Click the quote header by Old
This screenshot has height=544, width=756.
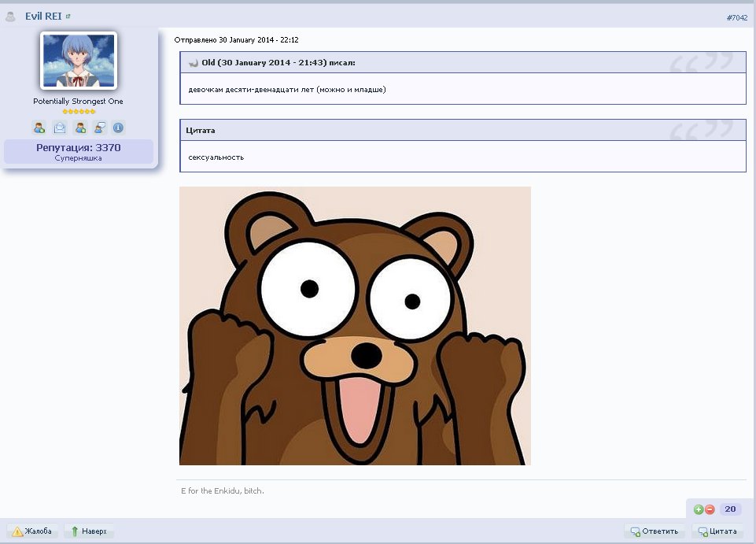pos(463,63)
